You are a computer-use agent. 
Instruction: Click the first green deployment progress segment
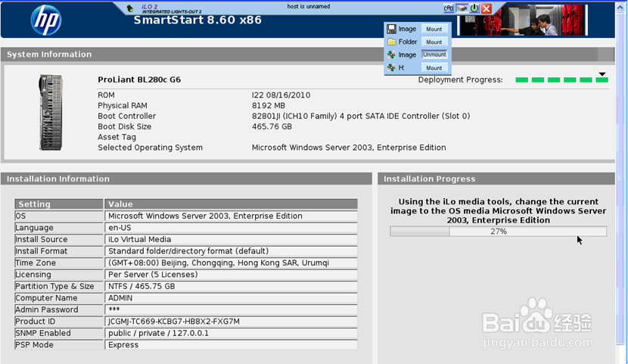pyautogui.click(x=521, y=79)
